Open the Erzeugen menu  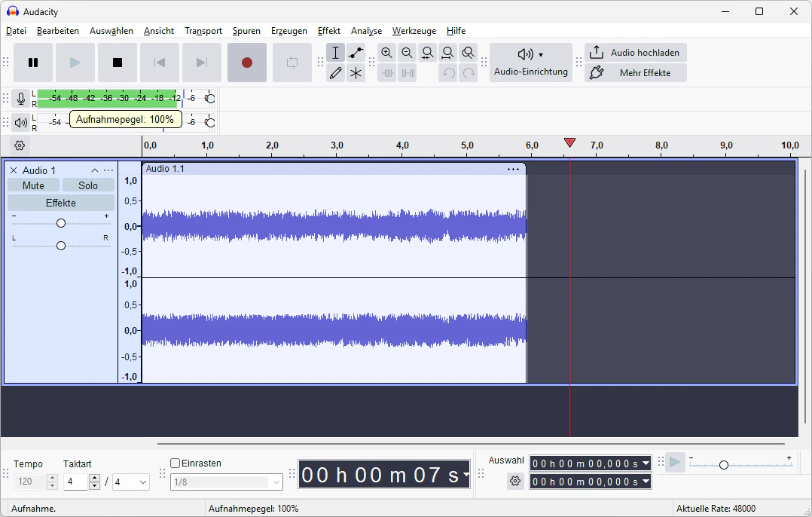click(x=289, y=31)
